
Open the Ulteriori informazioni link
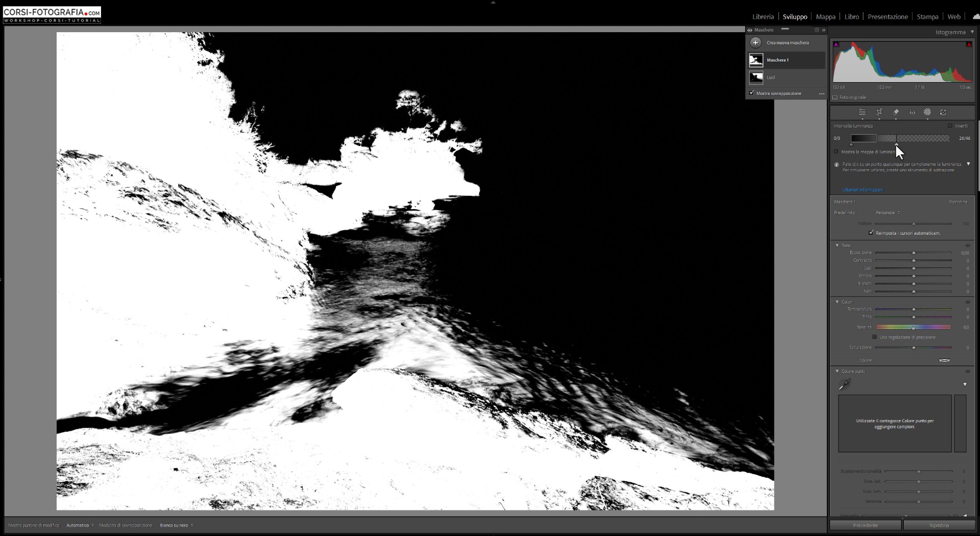(862, 190)
